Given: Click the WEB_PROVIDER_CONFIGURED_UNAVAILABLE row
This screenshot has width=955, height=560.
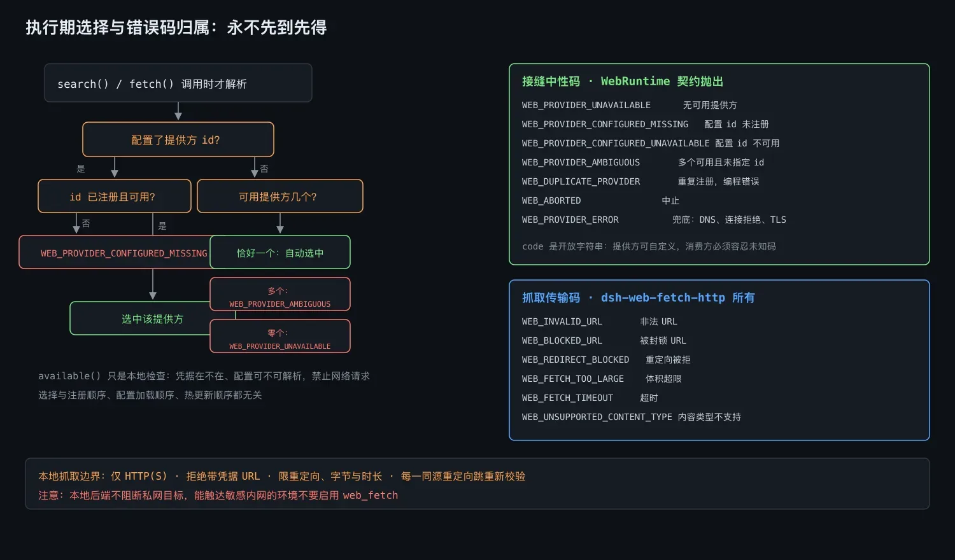Looking at the screenshot, I should pyautogui.click(x=651, y=143).
